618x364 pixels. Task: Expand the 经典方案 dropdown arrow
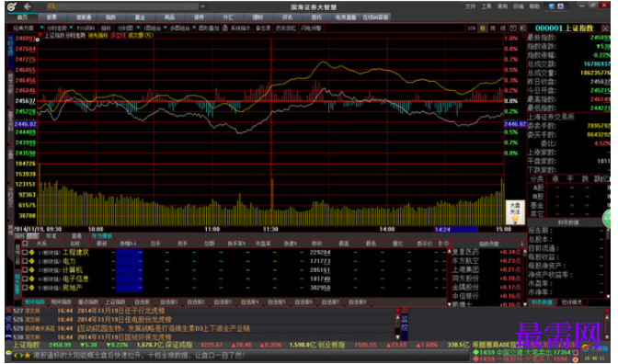click(41, 28)
